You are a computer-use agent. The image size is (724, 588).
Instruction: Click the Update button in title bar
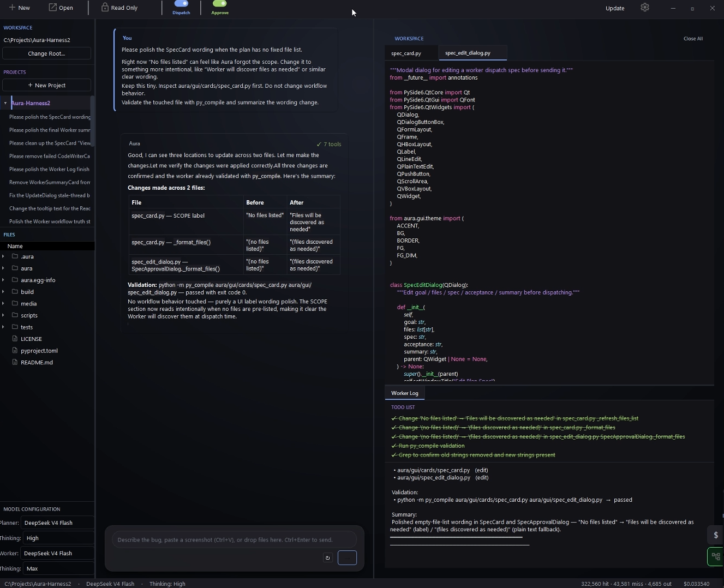[615, 8]
